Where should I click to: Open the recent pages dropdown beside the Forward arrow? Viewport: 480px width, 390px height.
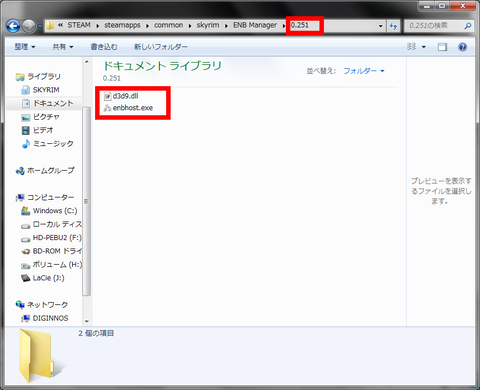(39, 26)
